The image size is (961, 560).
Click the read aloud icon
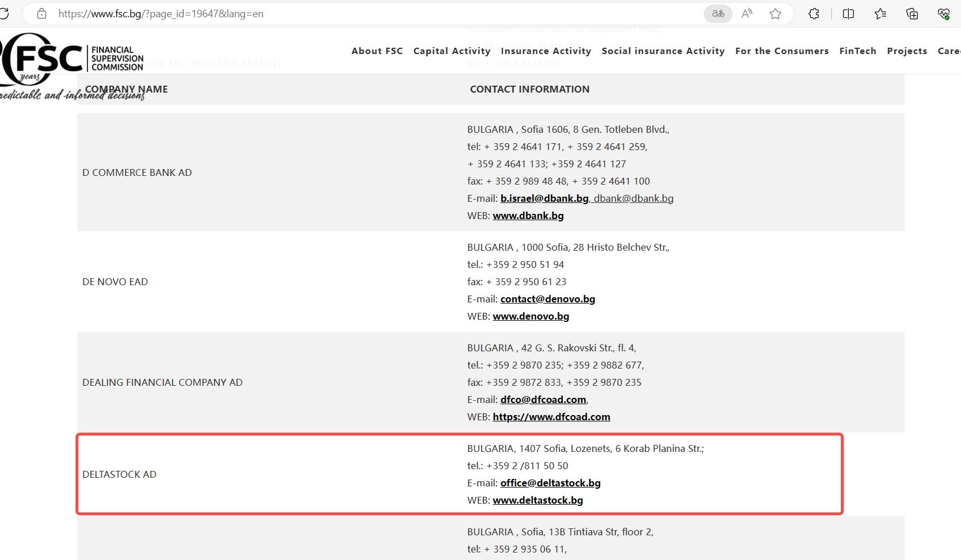click(x=747, y=14)
